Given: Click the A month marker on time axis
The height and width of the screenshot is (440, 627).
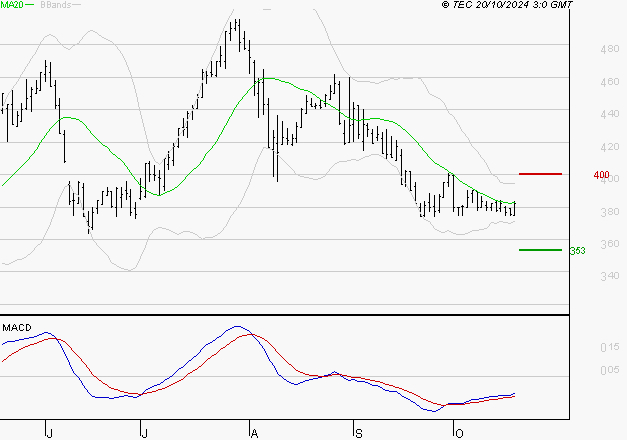Looking at the screenshot, I should tap(254, 434).
